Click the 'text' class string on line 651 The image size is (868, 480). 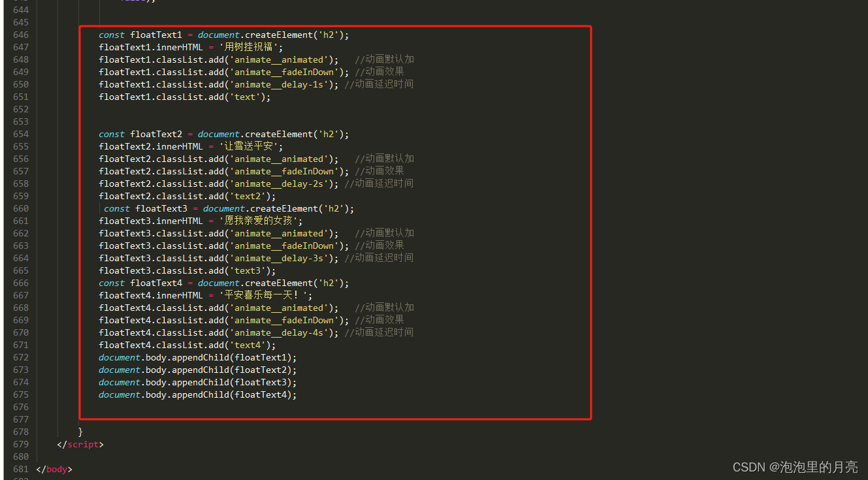pos(245,97)
